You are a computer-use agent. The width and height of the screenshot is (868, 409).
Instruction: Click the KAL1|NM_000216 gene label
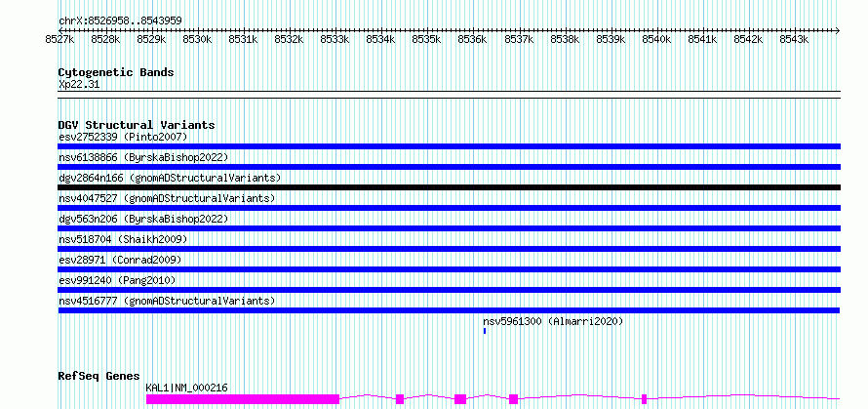click(186, 388)
